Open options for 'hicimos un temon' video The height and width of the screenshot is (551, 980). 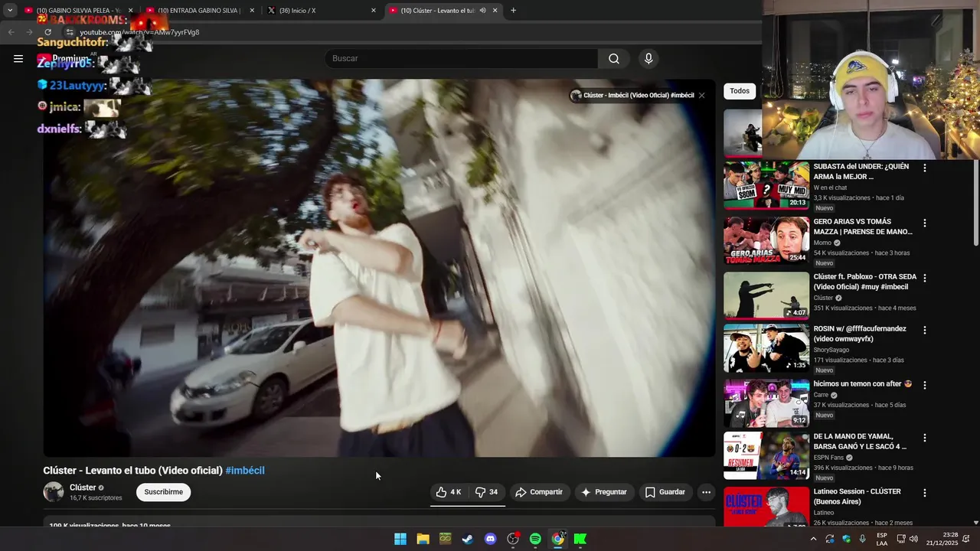(x=925, y=385)
